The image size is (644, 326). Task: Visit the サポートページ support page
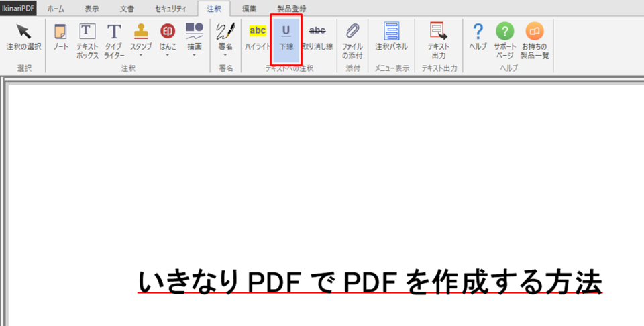pos(504,41)
